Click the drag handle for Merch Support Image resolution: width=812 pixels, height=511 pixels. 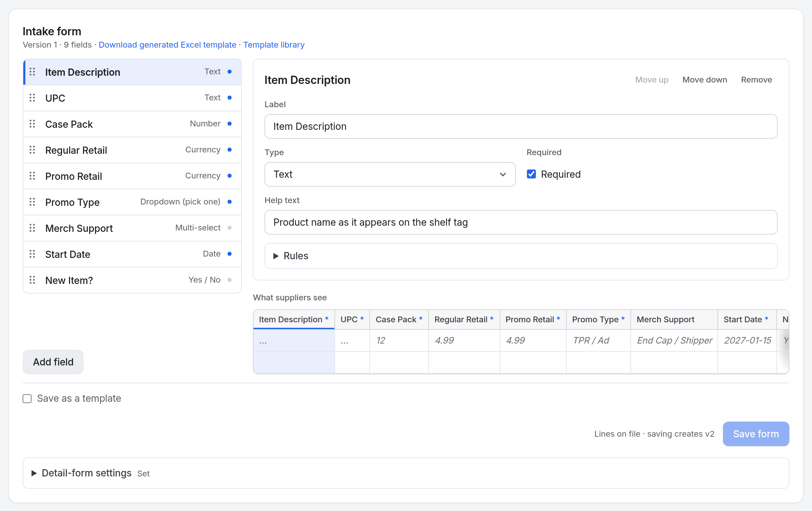point(32,228)
